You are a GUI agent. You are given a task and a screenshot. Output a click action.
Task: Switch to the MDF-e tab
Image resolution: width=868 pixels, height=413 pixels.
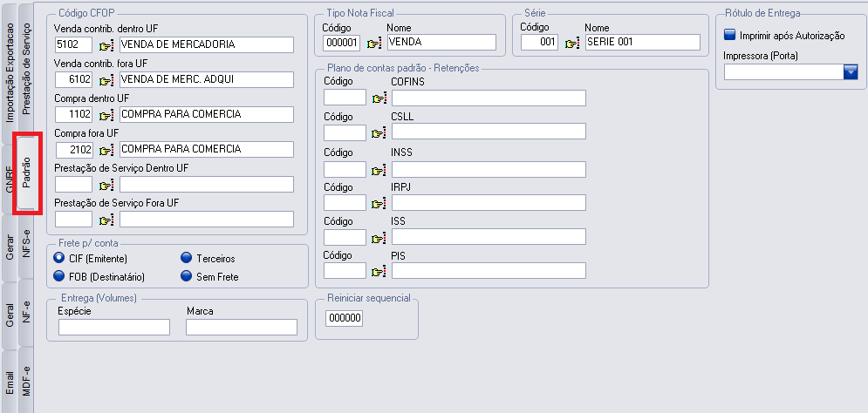click(x=27, y=380)
